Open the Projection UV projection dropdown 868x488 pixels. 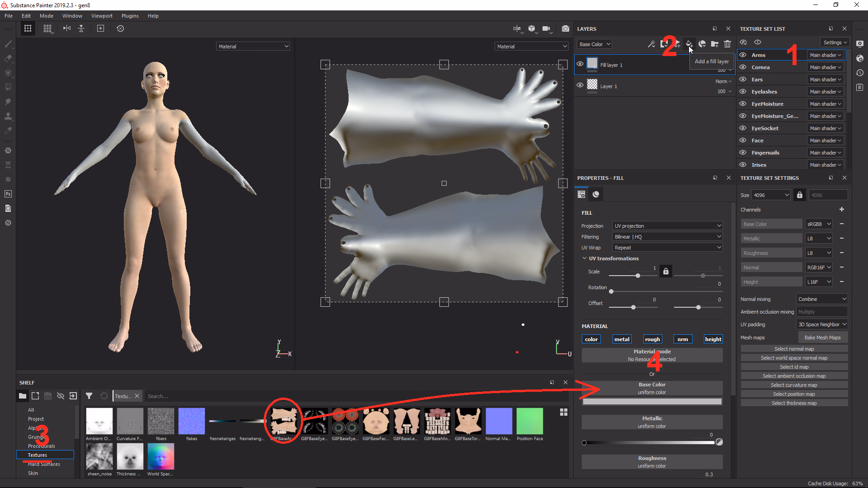[667, 225]
